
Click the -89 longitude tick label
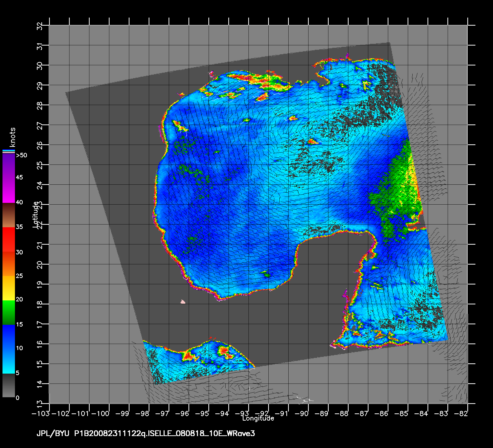pyautogui.click(x=322, y=414)
